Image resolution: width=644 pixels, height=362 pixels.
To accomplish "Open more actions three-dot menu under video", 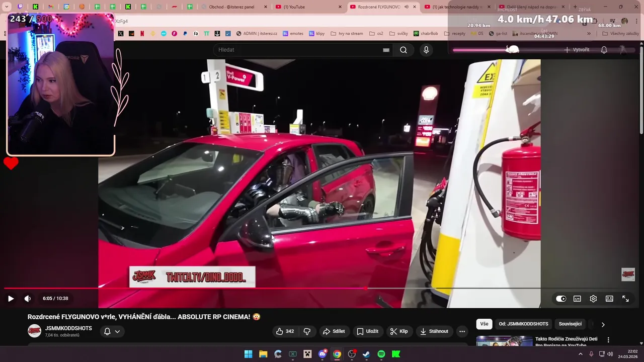I will [x=462, y=331].
